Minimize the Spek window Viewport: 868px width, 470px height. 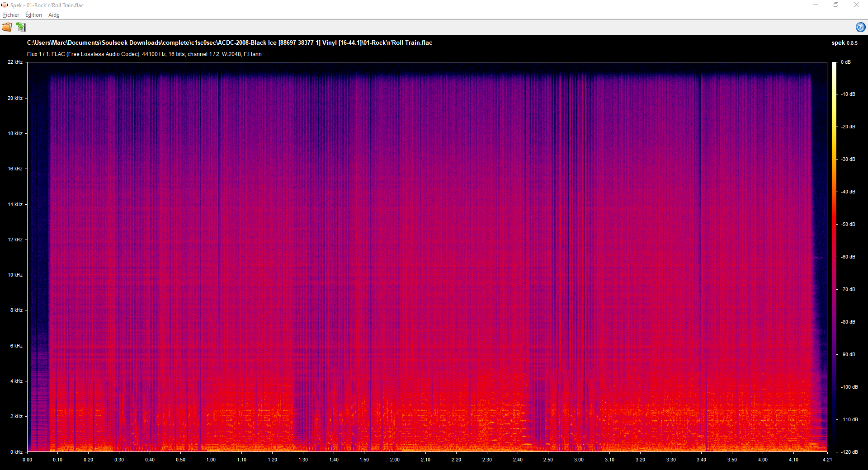point(816,5)
